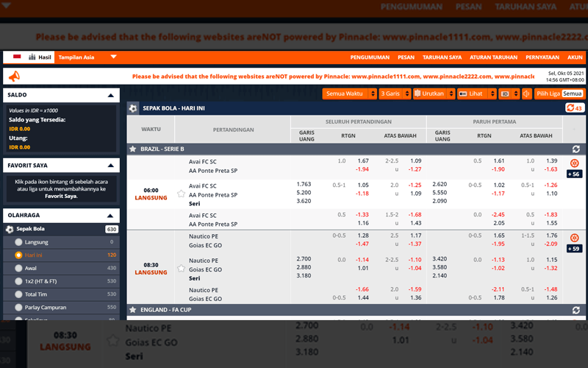Image resolution: width=588 pixels, height=368 pixels.
Task: Select the Awal radio option
Action: tap(19, 268)
